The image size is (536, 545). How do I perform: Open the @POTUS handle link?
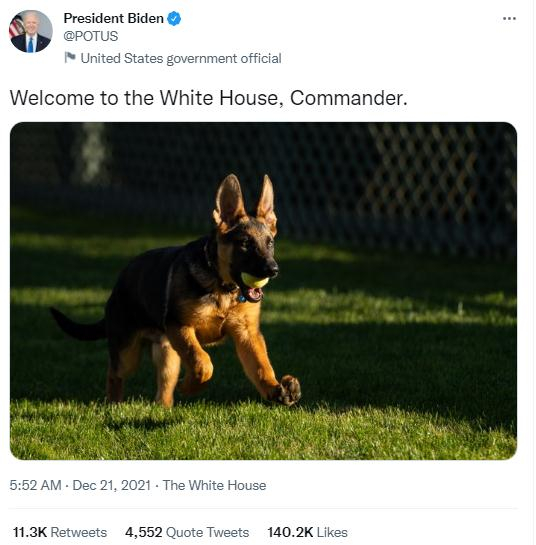[x=91, y=36]
